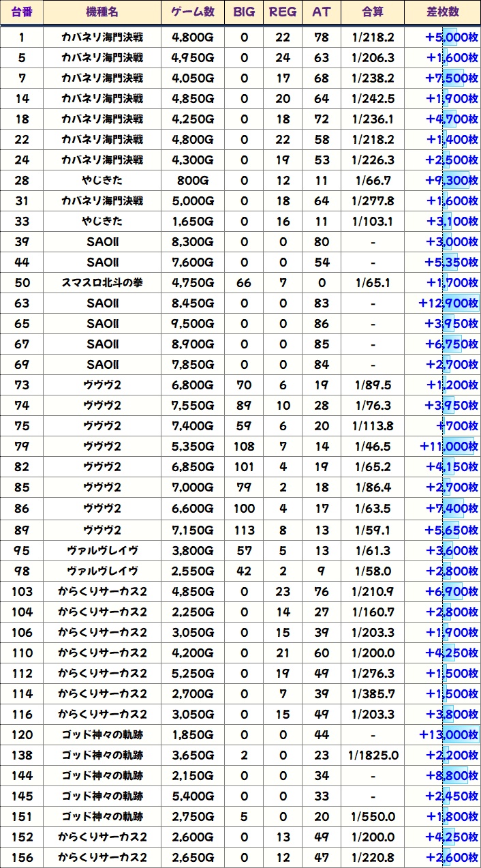Click the REG column header
Viewport: 481px width, 868px height.
[283, 12]
